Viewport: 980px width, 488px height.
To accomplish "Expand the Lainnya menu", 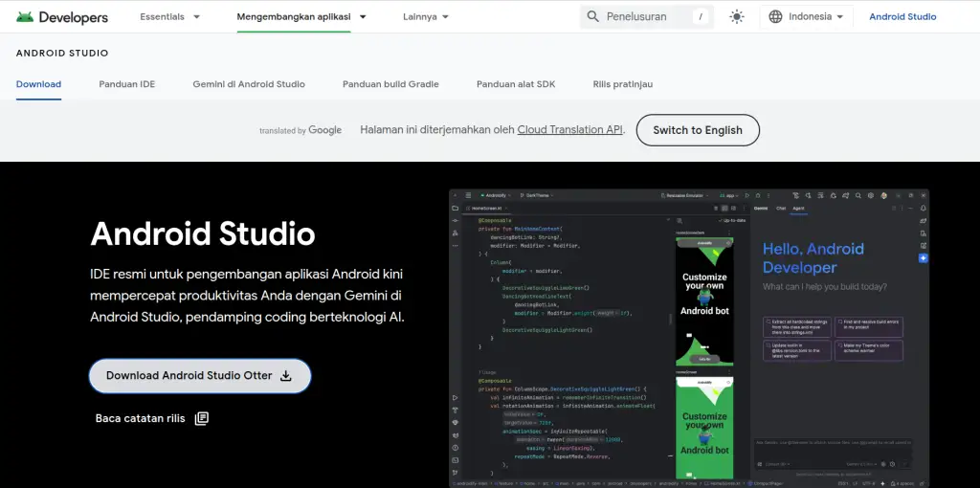I will (x=426, y=17).
